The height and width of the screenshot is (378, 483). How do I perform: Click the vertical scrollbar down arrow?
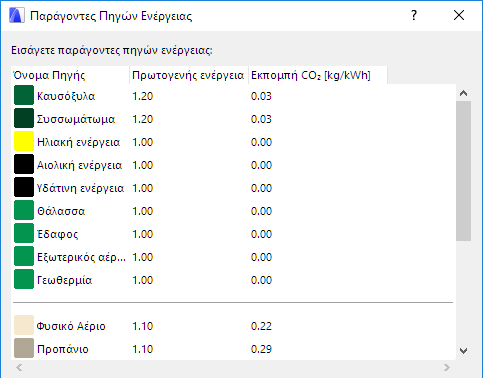tap(463, 351)
